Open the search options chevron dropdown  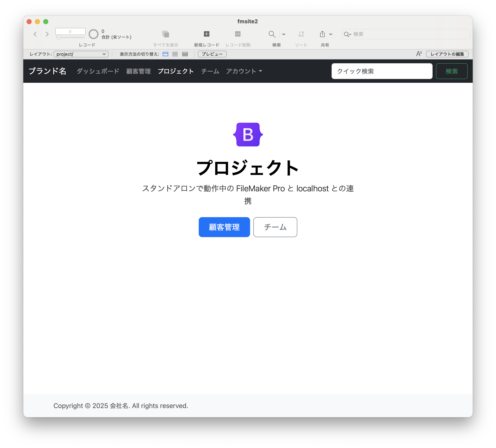point(284,34)
